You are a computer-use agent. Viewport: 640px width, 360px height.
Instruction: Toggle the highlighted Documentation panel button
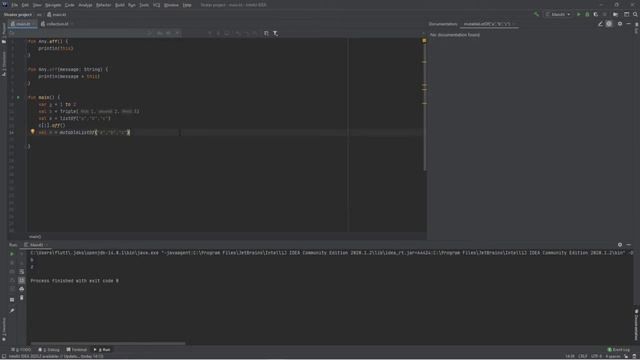click(609, 24)
